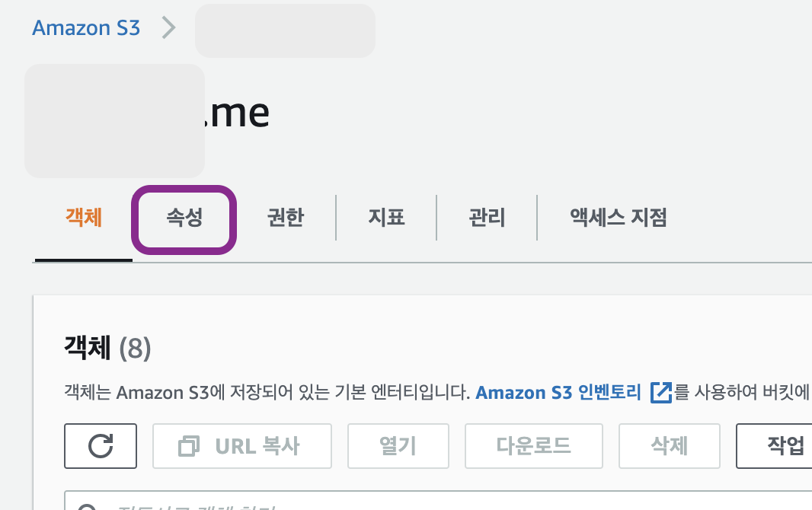The image size is (812, 510).
Task: Click the copy icon in URL 복사
Action: click(x=188, y=446)
